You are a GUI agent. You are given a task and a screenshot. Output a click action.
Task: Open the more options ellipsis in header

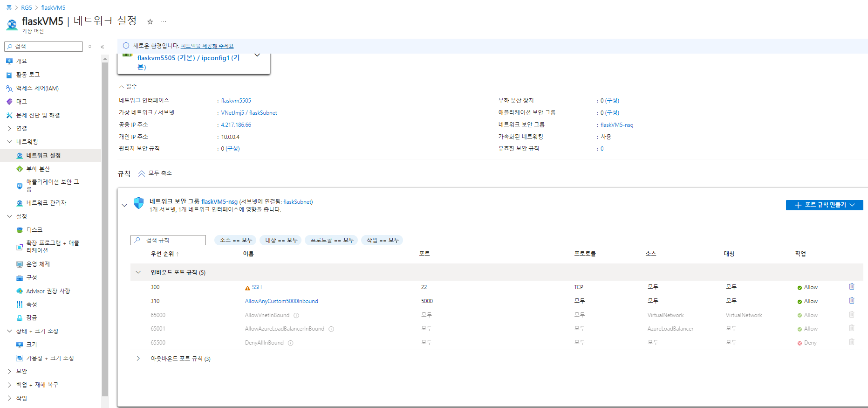click(x=164, y=21)
